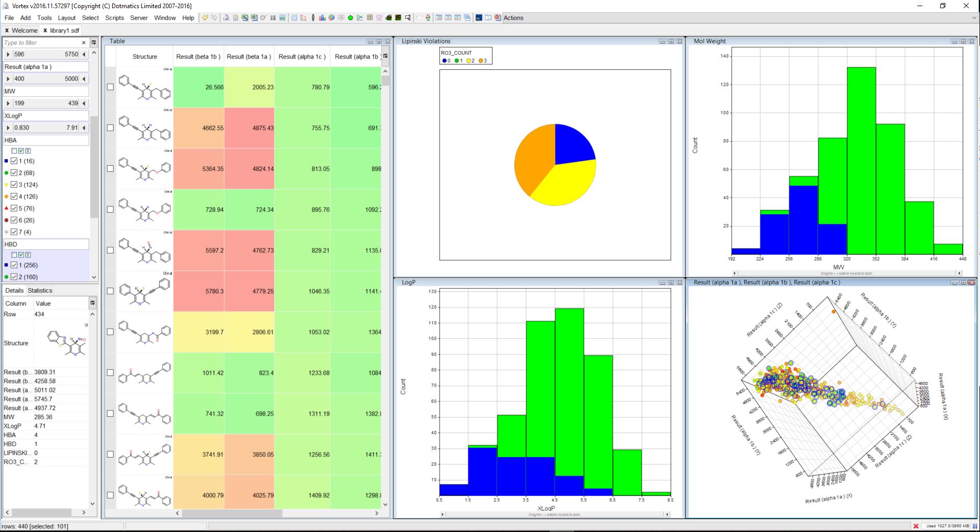This screenshot has width=980, height=532.
Task: Click the green pentagon radar plot icon
Action: coord(350,18)
